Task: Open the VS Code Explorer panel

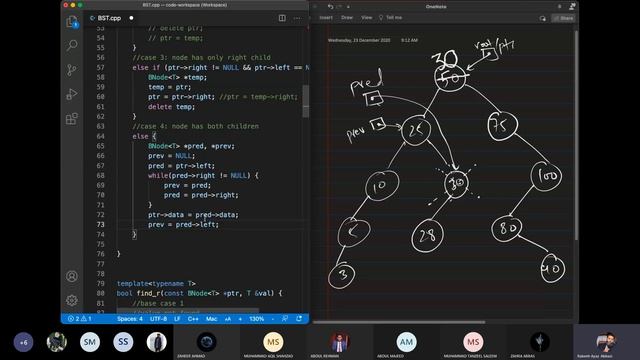Action: pyautogui.click(x=72, y=22)
